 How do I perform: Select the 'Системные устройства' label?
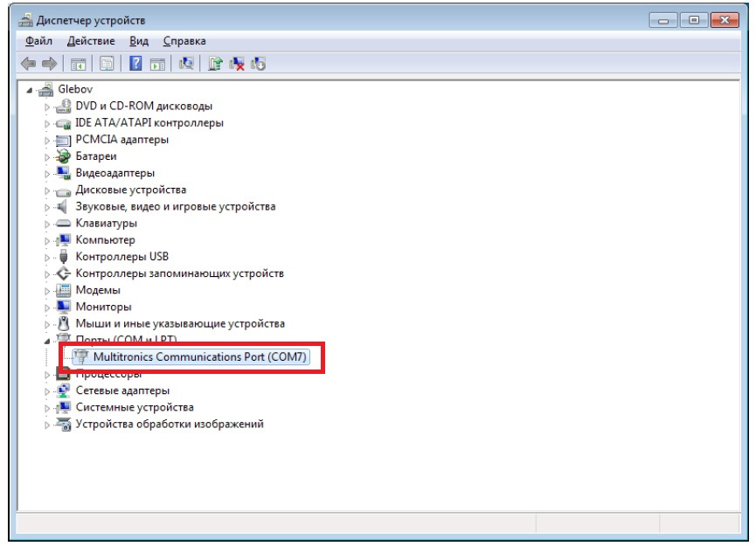click(x=135, y=407)
